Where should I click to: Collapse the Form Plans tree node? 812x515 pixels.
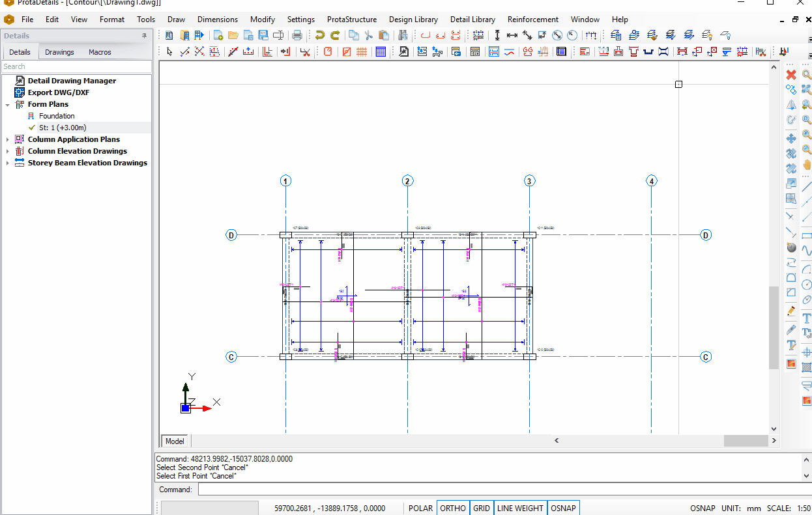click(x=8, y=104)
